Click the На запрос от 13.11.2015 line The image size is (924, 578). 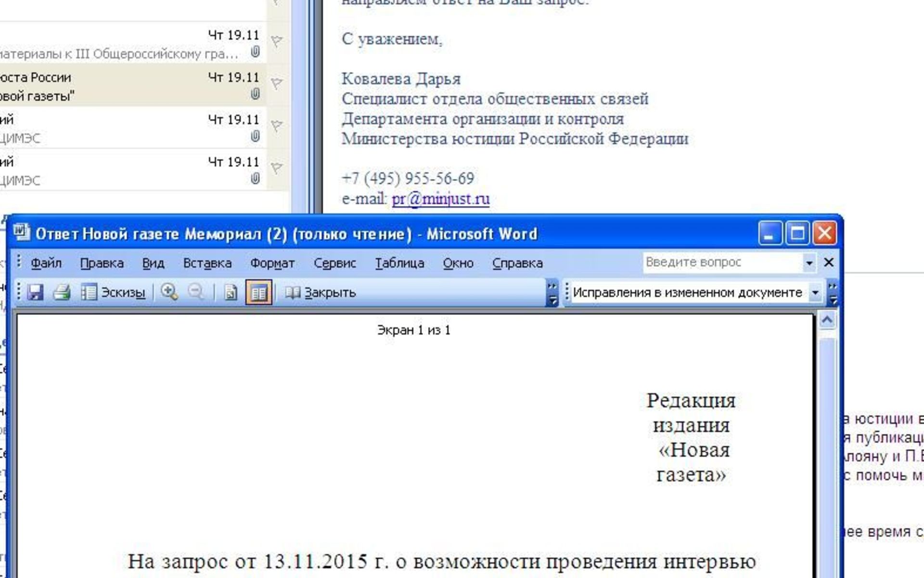tap(442, 561)
